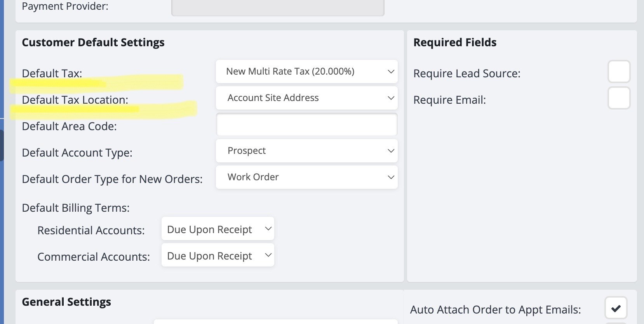Uncheck Auto Attach Order to Appt Emails

click(x=616, y=308)
